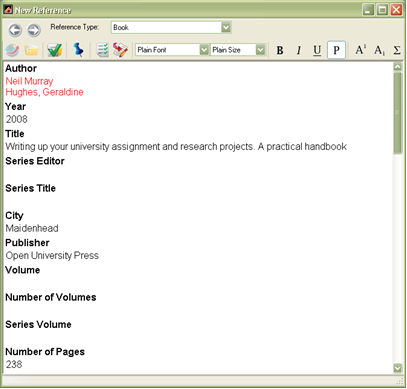This screenshot has width=407, height=389.
Task: Select the Publisher field label
Action: pos(27,243)
